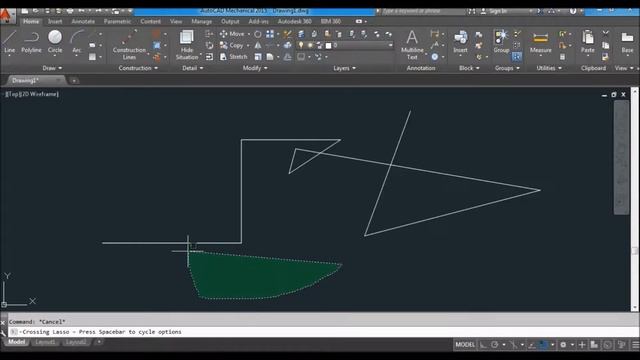Expand the Draw panel
The height and width of the screenshot is (360, 640).
[52, 68]
